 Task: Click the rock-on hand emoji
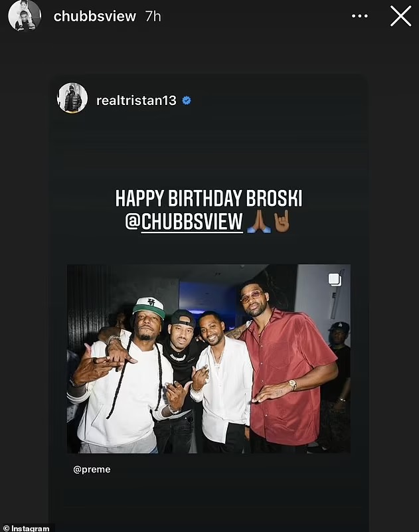point(282,221)
